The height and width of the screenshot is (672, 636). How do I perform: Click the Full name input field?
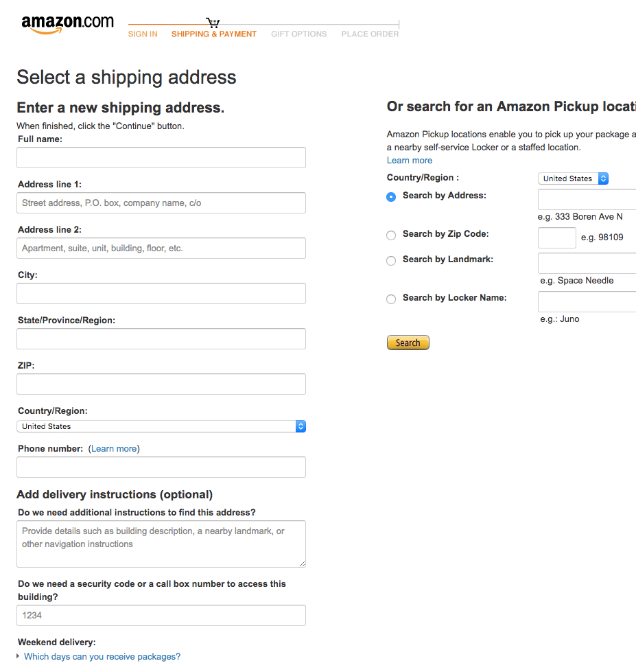point(161,157)
